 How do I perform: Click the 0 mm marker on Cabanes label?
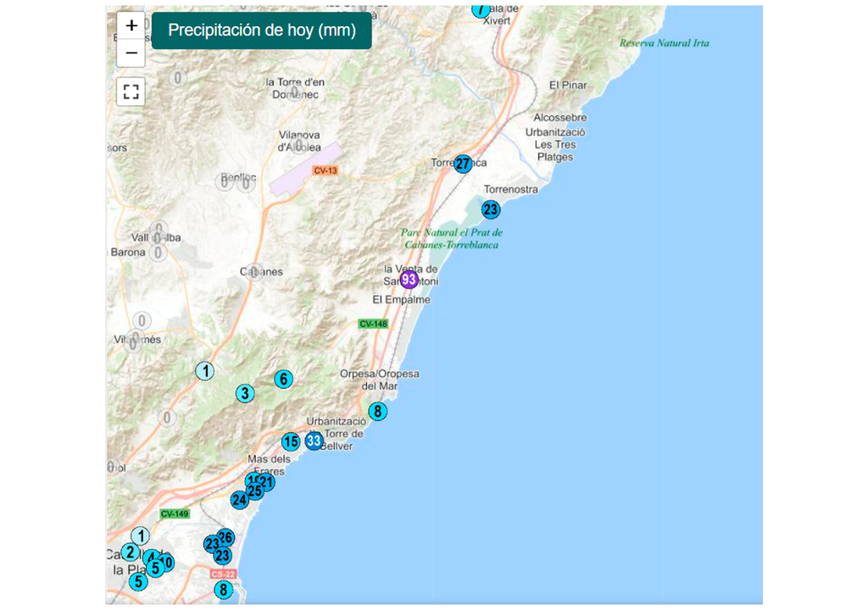[254, 271]
